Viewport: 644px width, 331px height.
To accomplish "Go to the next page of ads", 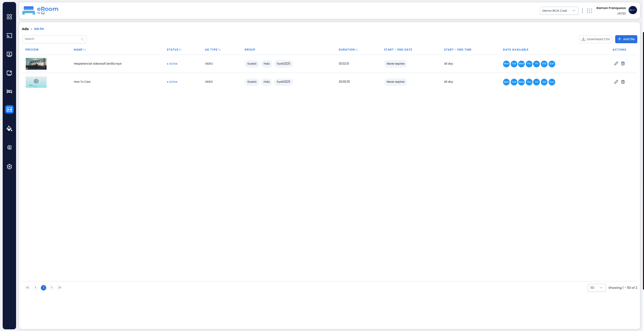I will 52,288.
